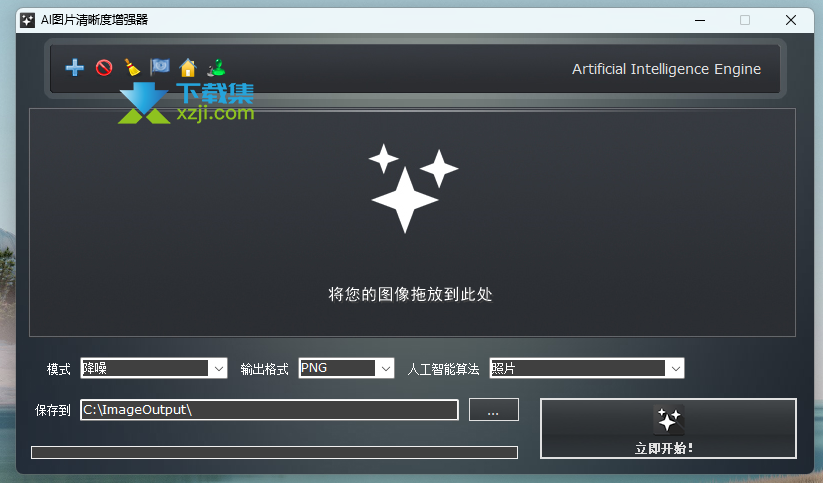Click the progress bar at bottom
Screen dimensions: 823x483
(x=275, y=453)
